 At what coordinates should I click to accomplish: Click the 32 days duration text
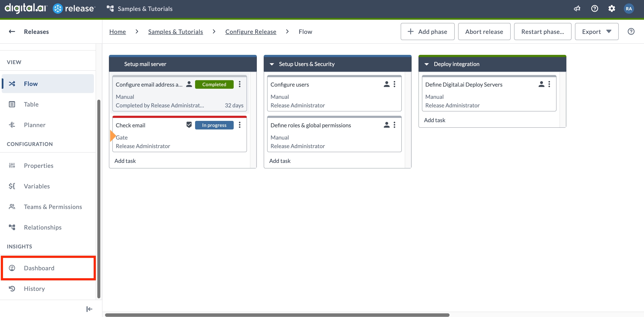click(234, 105)
